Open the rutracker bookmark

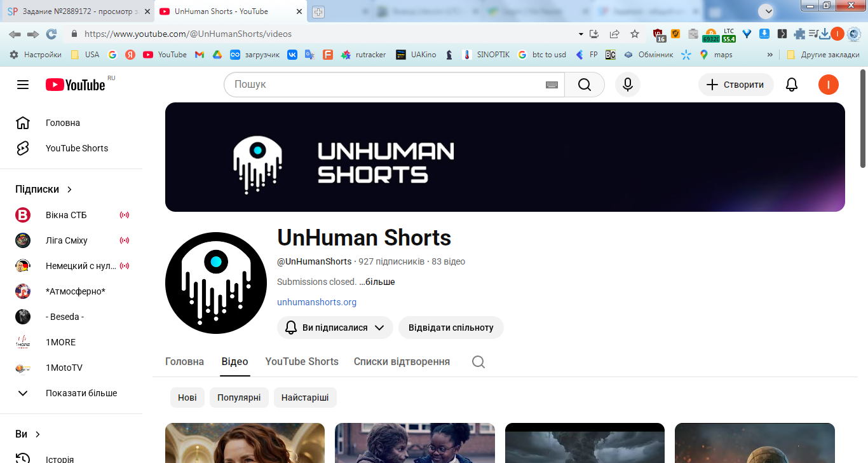(x=363, y=55)
